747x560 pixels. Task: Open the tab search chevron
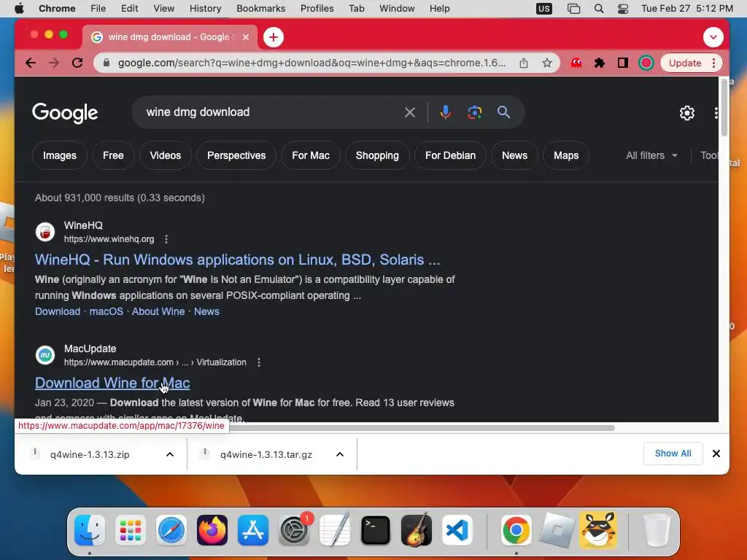tap(713, 37)
